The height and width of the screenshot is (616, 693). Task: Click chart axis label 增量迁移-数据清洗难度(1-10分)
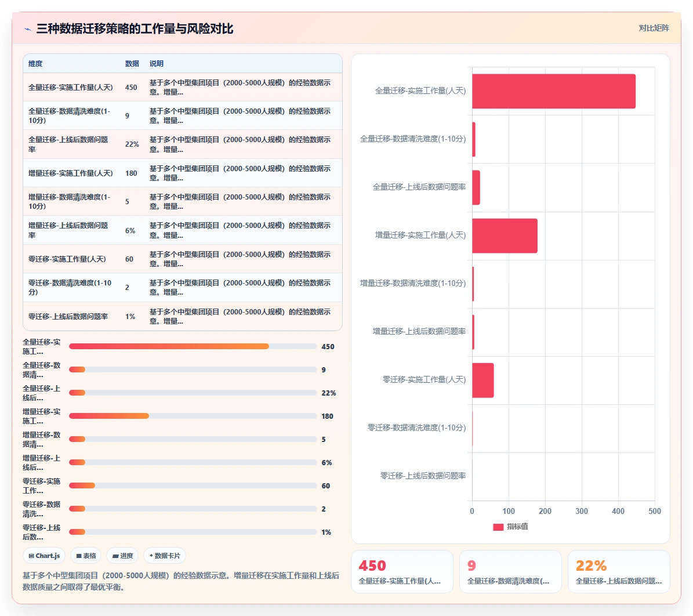pyautogui.click(x=413, y=283)
